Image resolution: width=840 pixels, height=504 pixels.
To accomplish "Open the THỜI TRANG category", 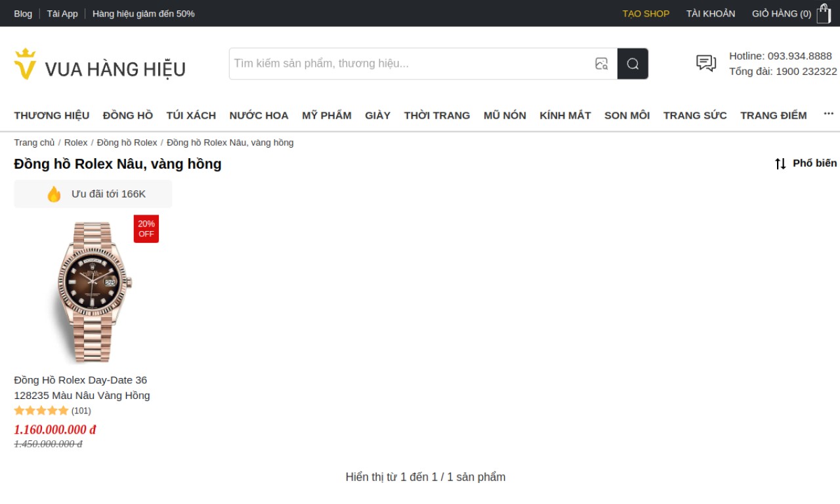I will (x=437, y=115).
